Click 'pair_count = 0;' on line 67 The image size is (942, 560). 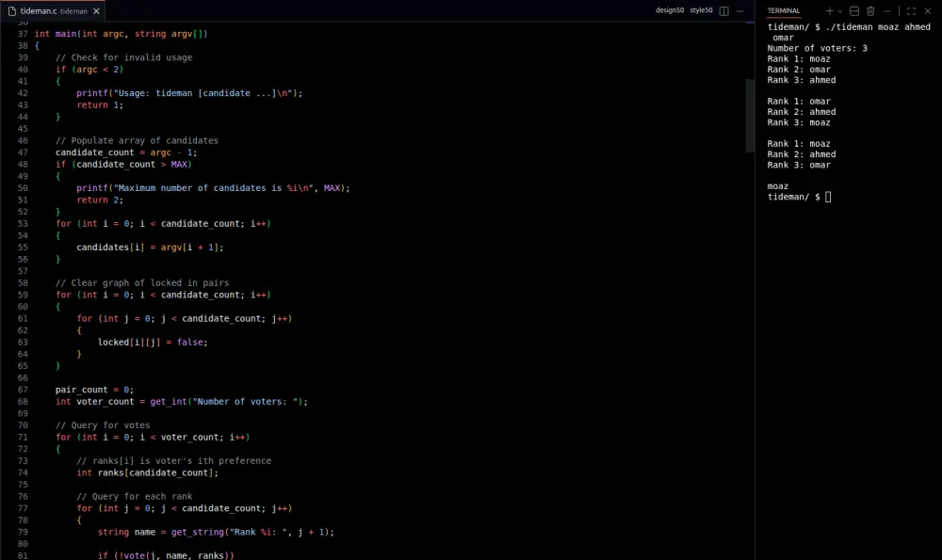click(x=94, y=390)
